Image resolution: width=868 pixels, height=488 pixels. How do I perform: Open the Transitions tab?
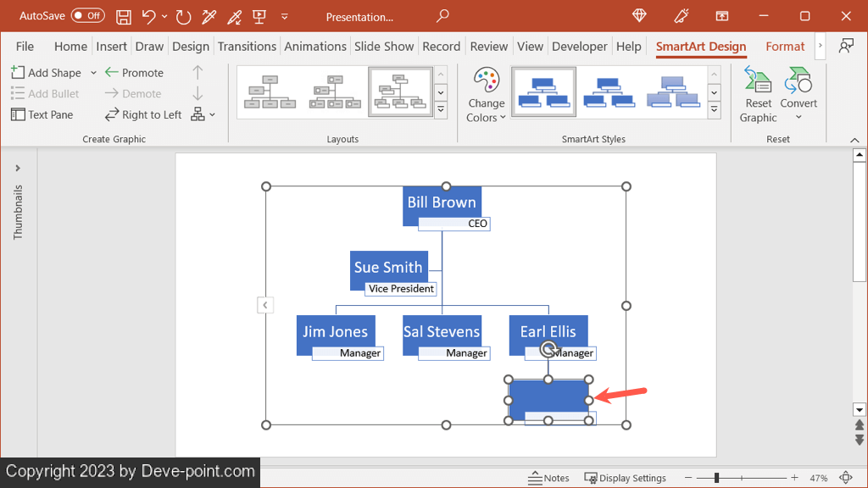(247, 47)
